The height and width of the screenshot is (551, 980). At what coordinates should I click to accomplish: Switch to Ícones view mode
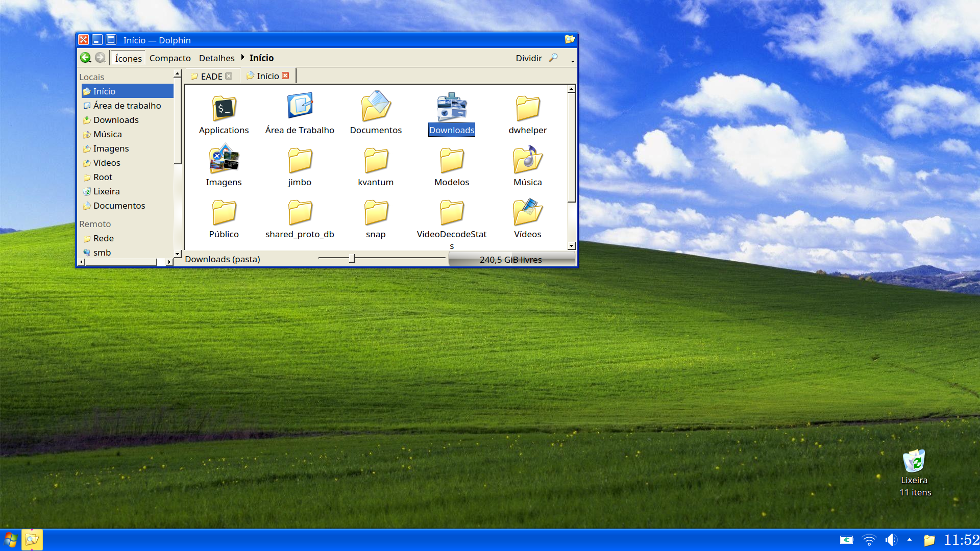point(128,58)
